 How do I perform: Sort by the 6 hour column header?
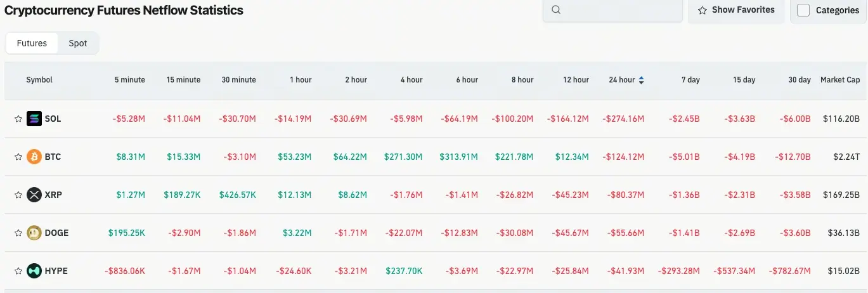467,80
